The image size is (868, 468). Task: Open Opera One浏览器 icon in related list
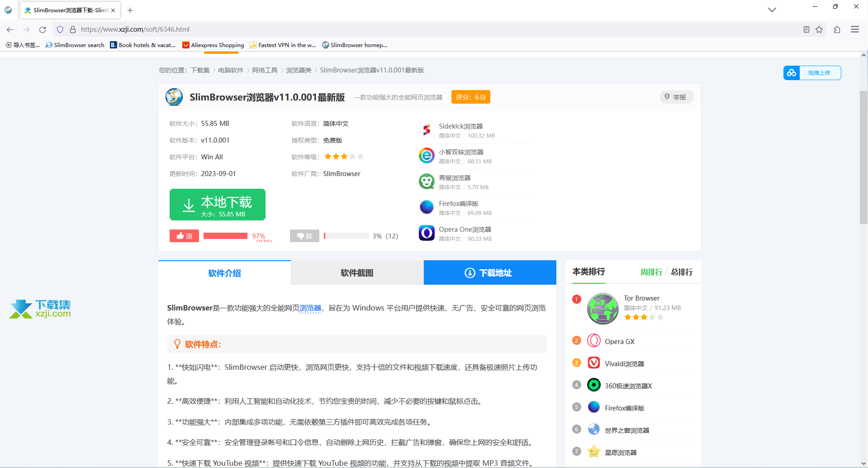coord(427,234)
